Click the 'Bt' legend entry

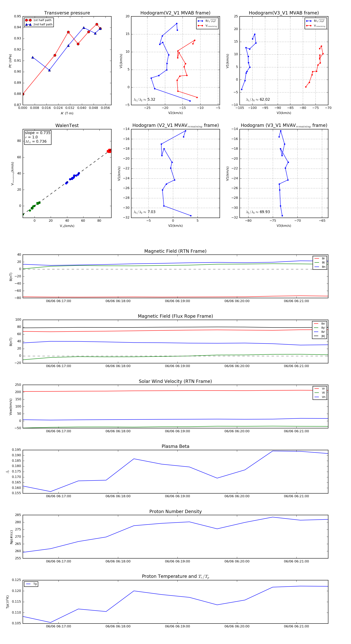point(320,262)
